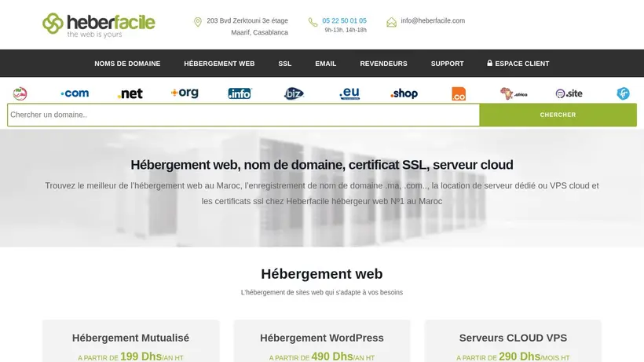Viewport: 644px width, 362px height.
Task: Click the padlock icon in Espace Client
Action: pos(489,63)
